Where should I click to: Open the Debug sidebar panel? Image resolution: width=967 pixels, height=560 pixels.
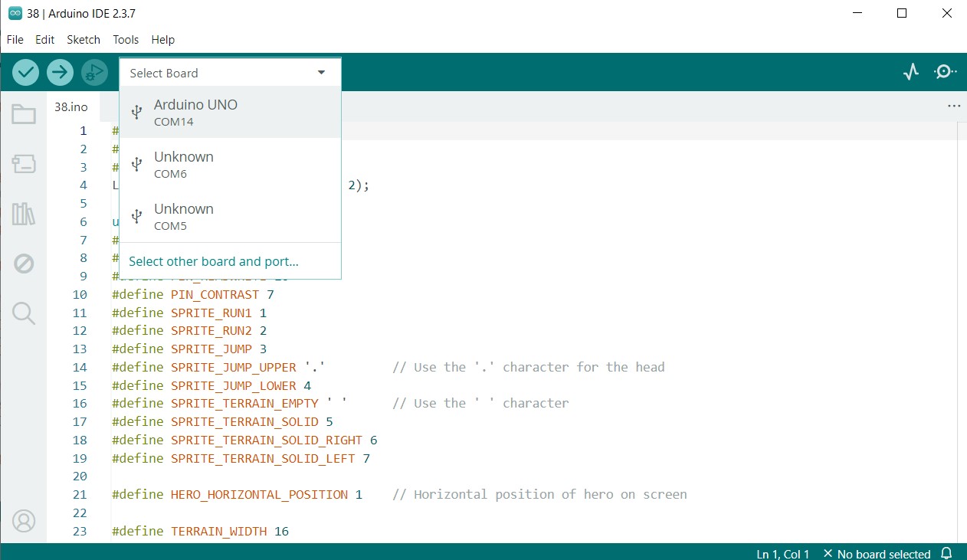24,264
